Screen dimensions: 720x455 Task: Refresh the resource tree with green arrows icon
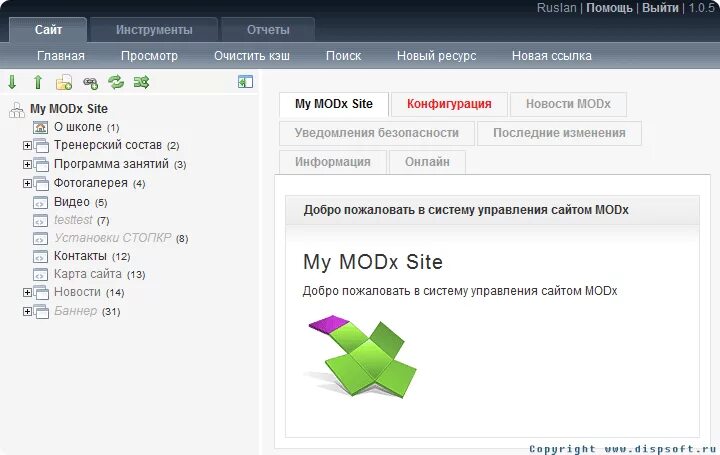click(x=116, y=82)
